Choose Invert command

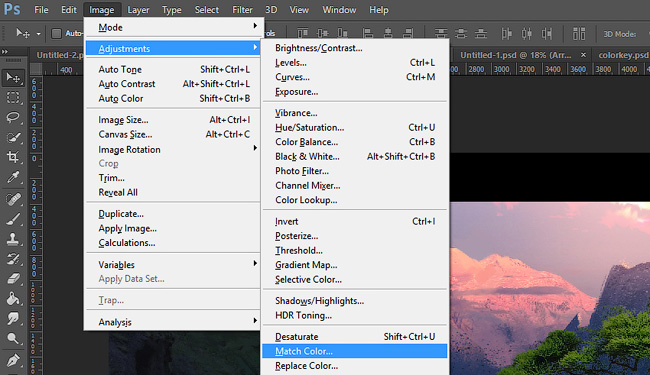click(354, 221)
